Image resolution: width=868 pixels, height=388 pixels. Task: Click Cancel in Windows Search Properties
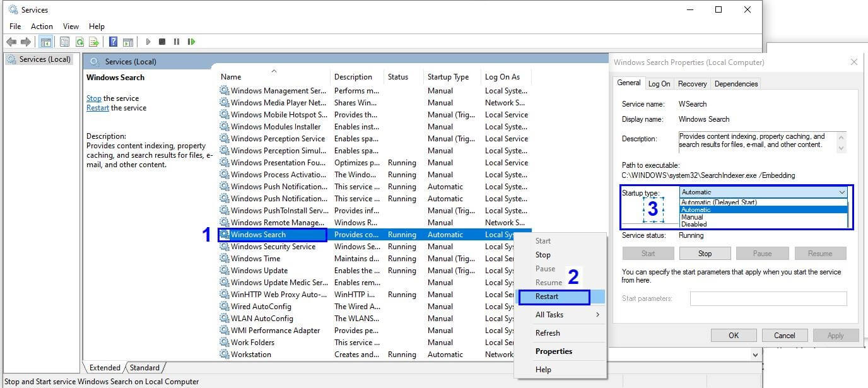point(785,336)
